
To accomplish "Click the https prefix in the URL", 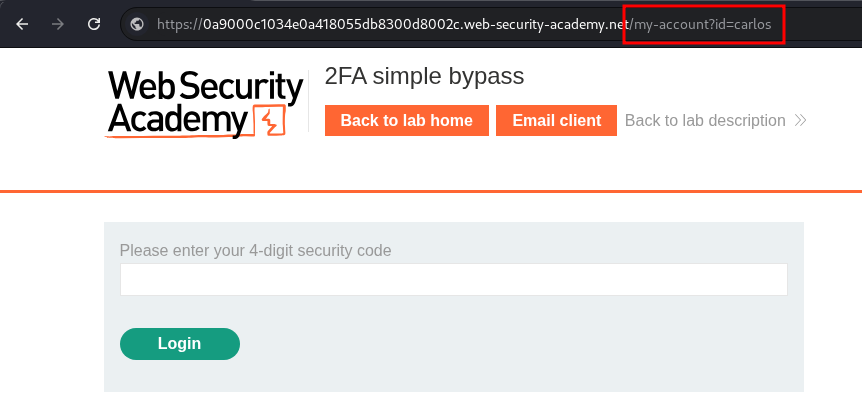I will click(177, 24).
